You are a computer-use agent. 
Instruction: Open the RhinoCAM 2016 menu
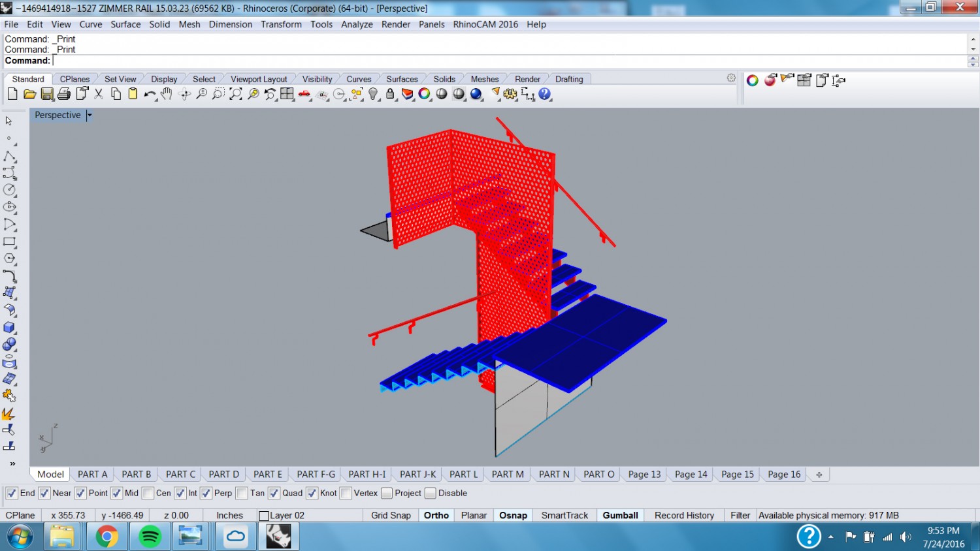[485, 24]
